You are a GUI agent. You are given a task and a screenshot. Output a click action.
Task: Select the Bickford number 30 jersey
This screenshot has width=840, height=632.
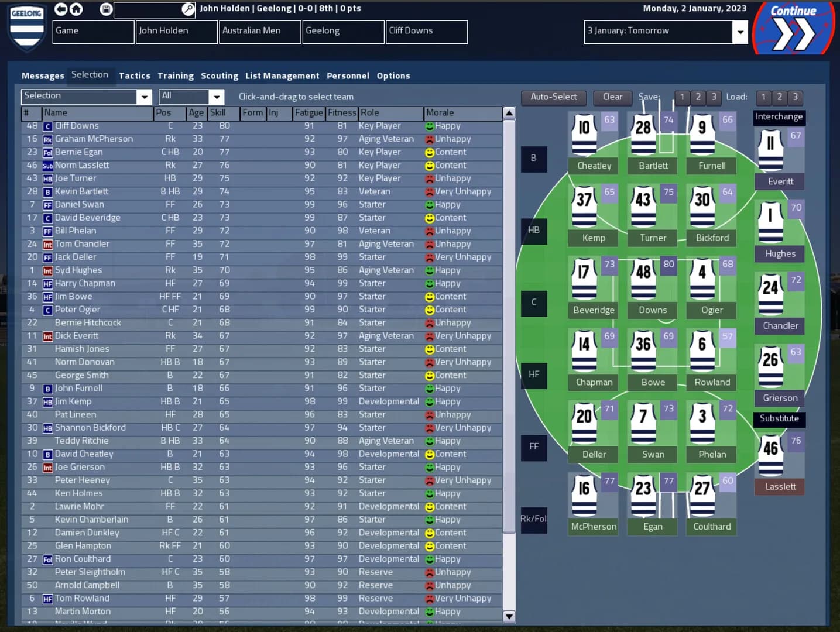(702, 207)
